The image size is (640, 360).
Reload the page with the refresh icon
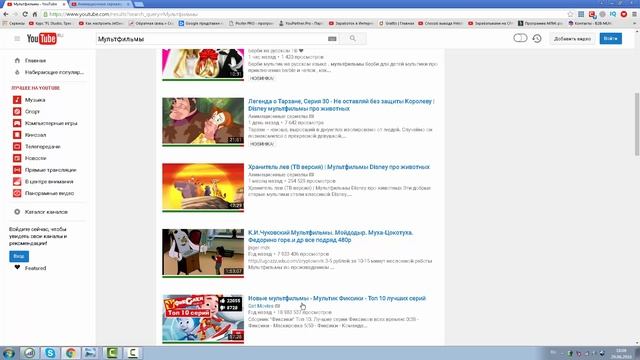[x=25, y=14]
